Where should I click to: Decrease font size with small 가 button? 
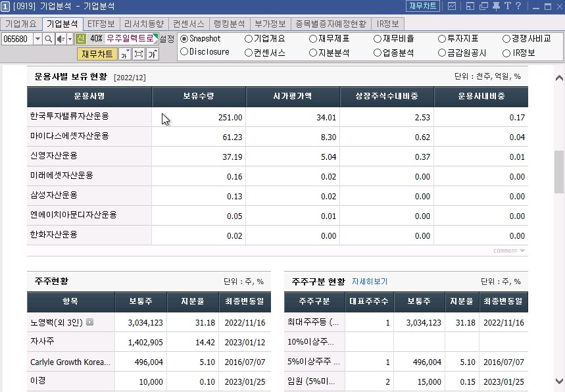125,54
